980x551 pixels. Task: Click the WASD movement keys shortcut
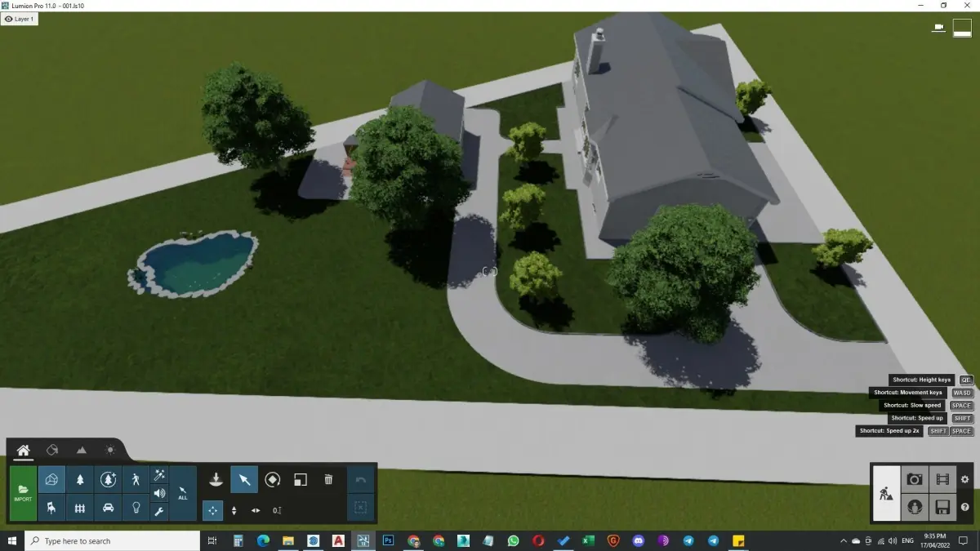point(962,393)
